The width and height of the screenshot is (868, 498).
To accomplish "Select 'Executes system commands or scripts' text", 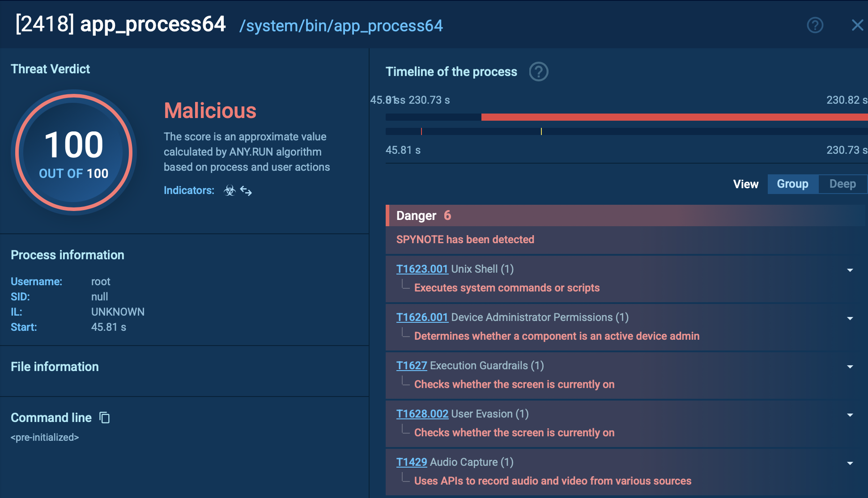I will (x=507, y=287).
